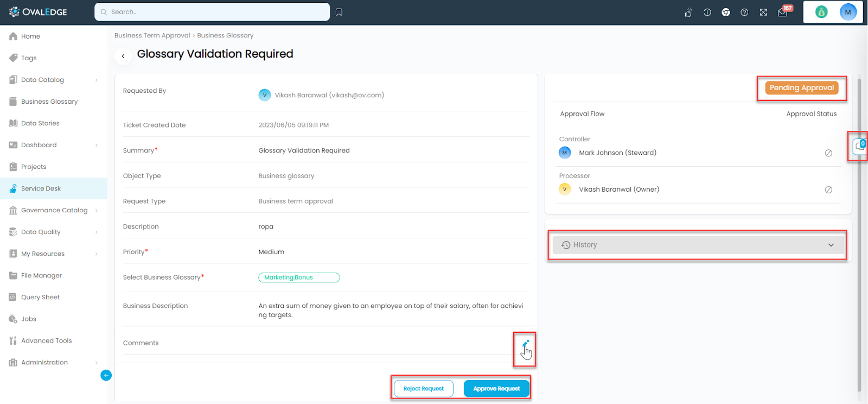Expand the Data Quality chevron
The width and height of the screenshot is (868, 404).
pos(97,232)
